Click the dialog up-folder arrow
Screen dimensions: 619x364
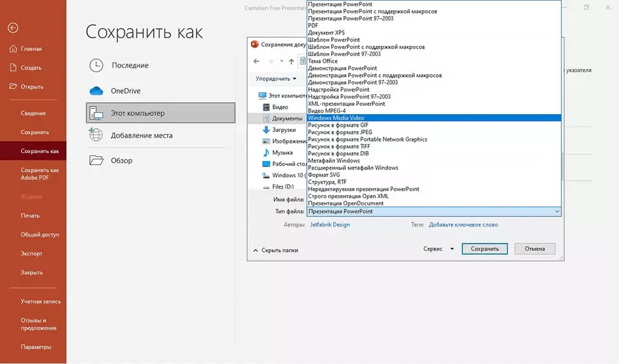(292, 61)
